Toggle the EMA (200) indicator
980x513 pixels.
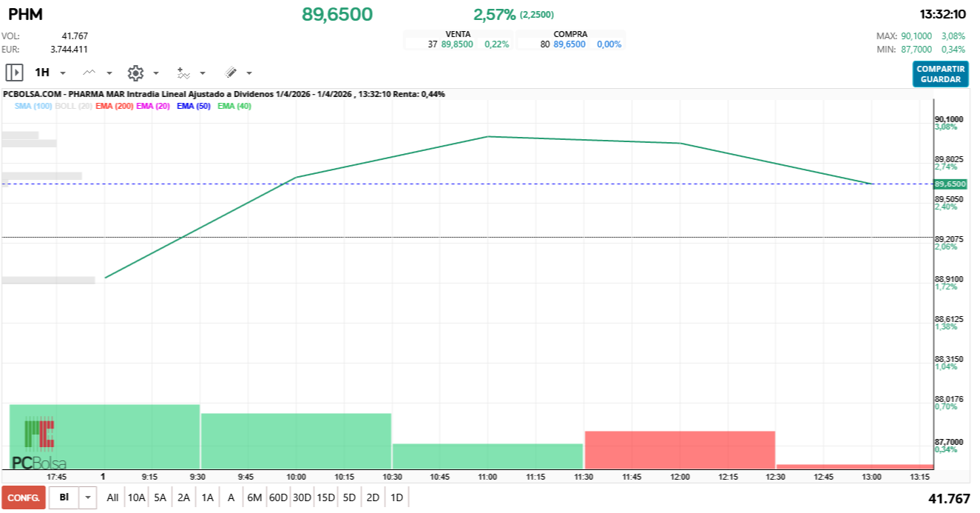point(114,106)
